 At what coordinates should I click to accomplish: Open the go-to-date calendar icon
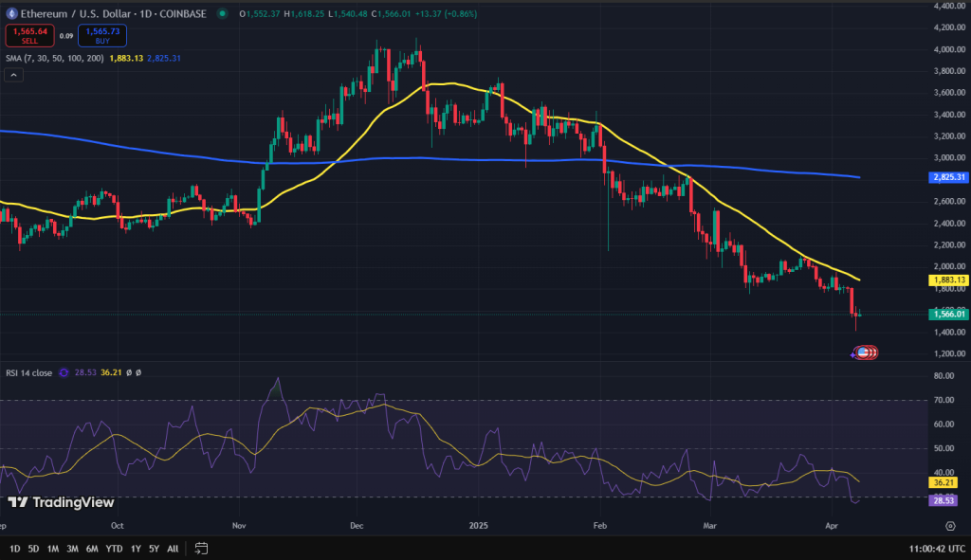tap(201, 549)
